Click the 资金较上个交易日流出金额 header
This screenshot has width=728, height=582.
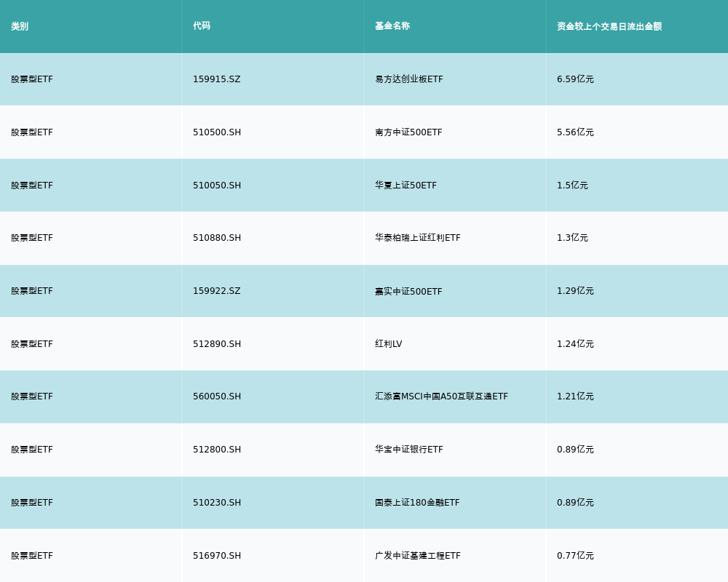click(609, 26)
